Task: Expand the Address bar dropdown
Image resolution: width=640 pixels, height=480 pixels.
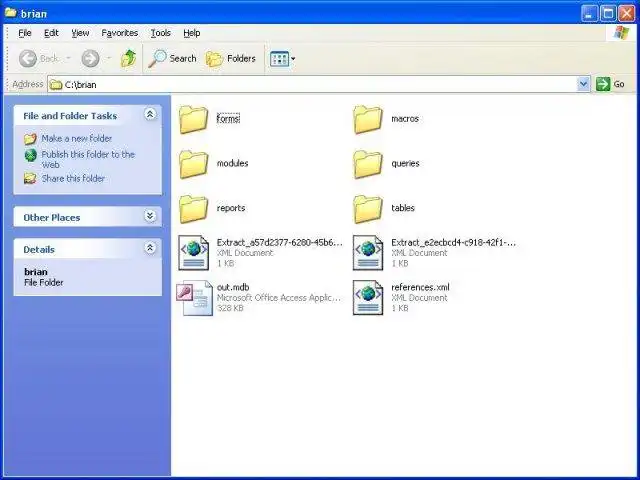Action: [x=584, y=84]
